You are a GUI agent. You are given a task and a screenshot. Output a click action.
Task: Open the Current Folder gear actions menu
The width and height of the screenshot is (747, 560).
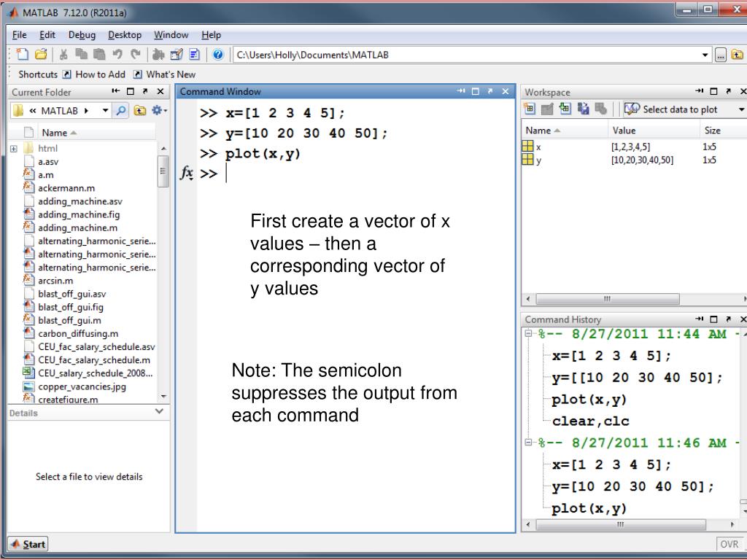tap(158, 111)
